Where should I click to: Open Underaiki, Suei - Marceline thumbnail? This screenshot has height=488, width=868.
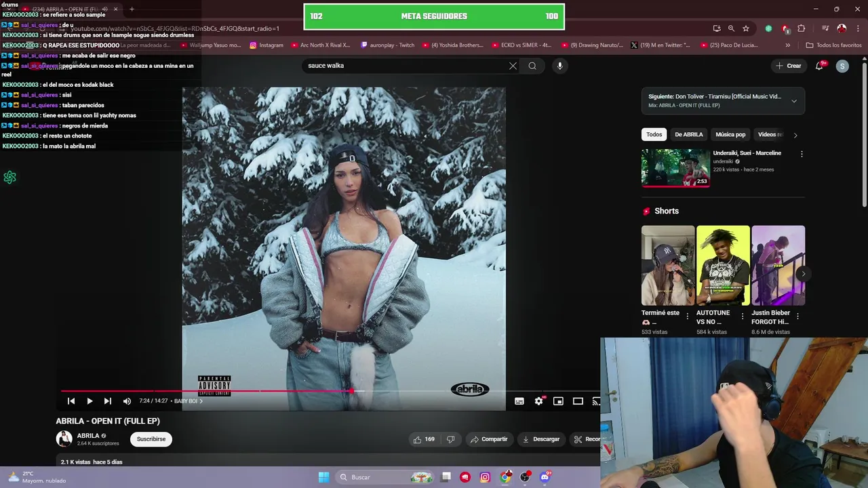point(675,167)
